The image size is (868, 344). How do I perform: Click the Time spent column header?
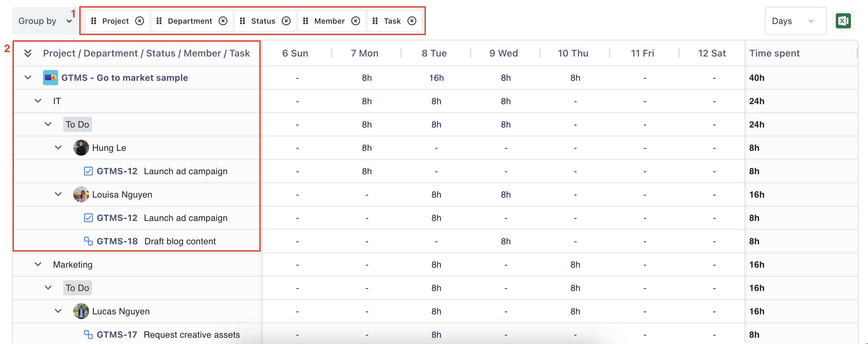pos(774,53)
